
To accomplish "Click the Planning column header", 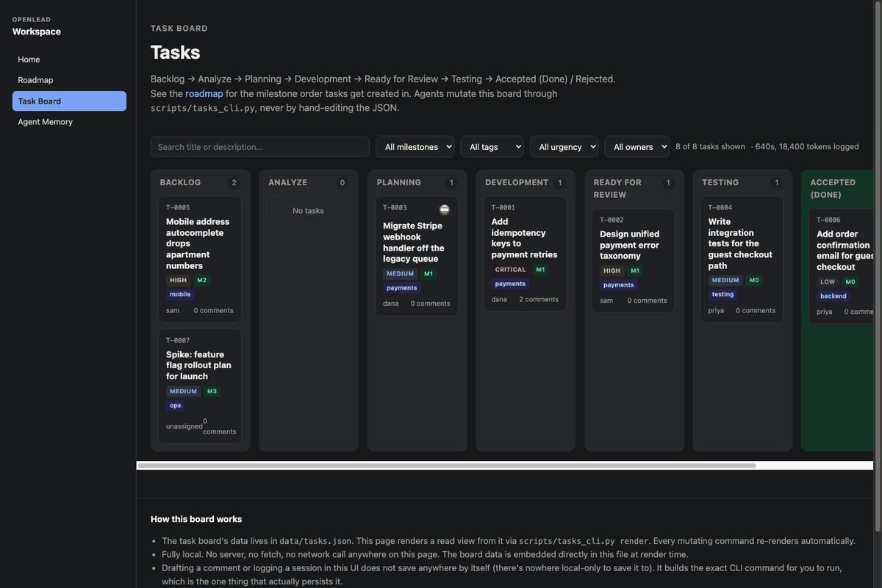I will (399, 182).
